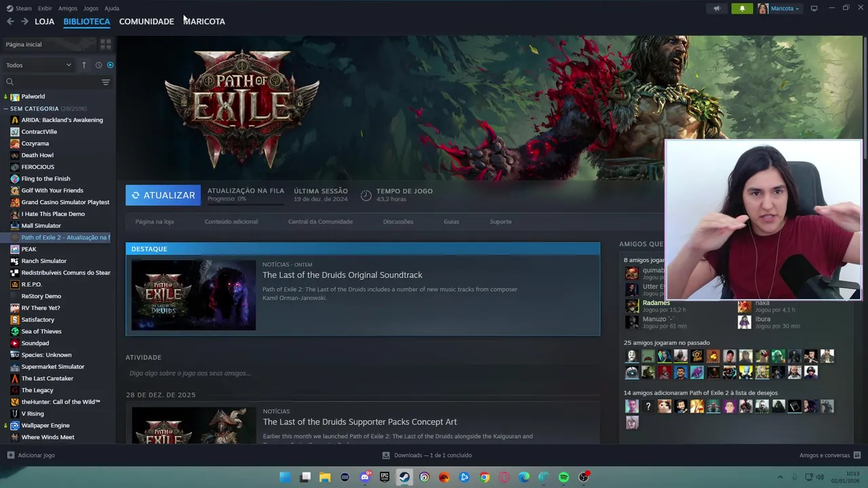Click the Downloads status icon in the bottom bar
This screenshot has width=868, height=488.
386,455
